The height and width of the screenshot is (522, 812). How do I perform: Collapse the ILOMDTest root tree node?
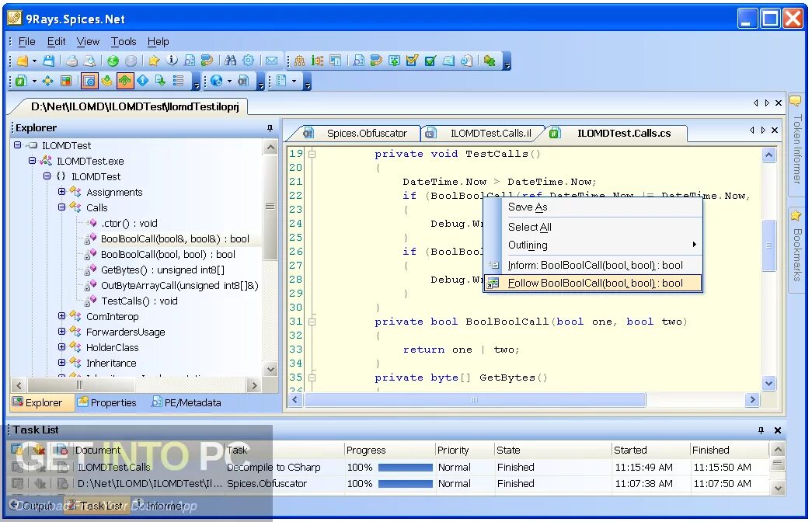(x=18, y=145)
